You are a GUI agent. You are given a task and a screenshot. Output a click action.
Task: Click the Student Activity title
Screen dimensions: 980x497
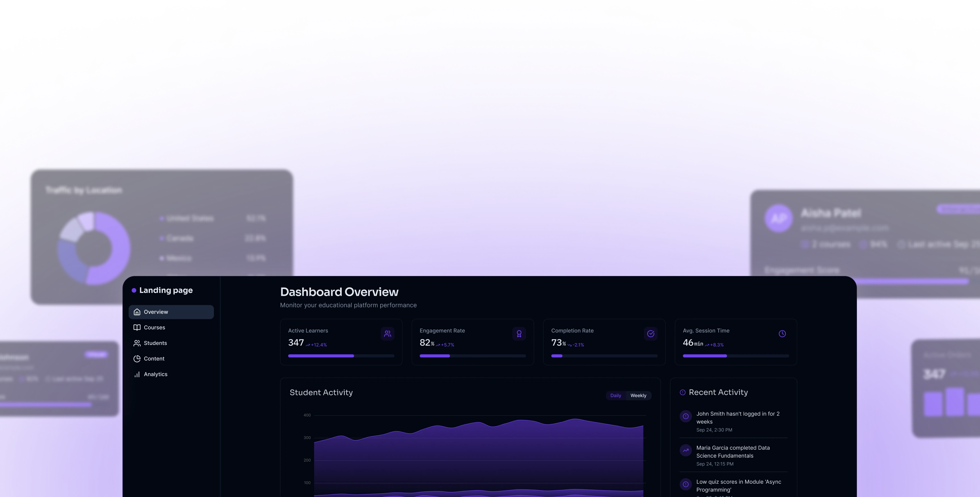point(321,392)
